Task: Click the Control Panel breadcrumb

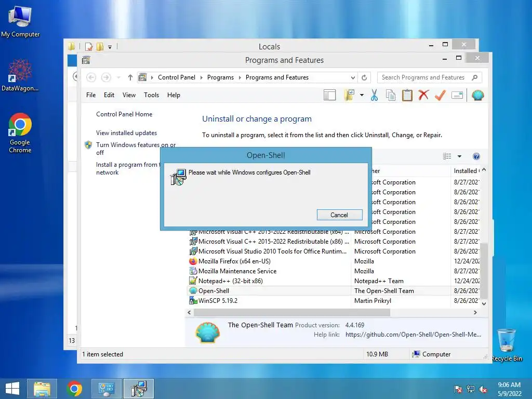Action: (177, 77)
